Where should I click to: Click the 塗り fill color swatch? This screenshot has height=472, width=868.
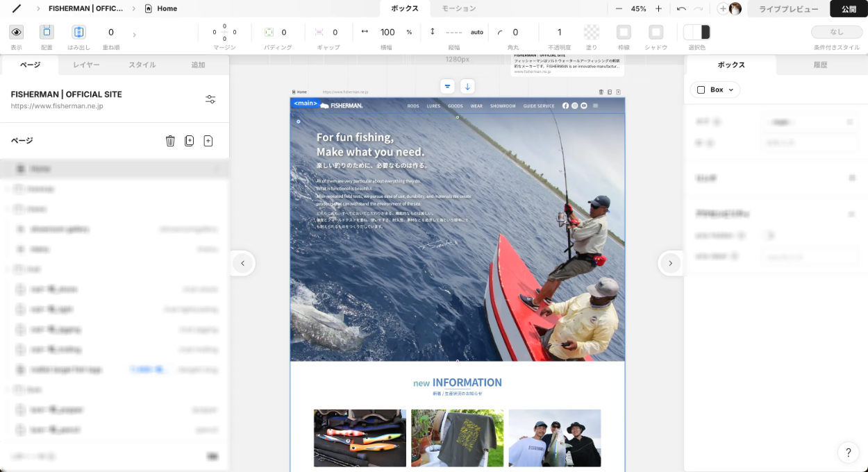click(592, 32)
